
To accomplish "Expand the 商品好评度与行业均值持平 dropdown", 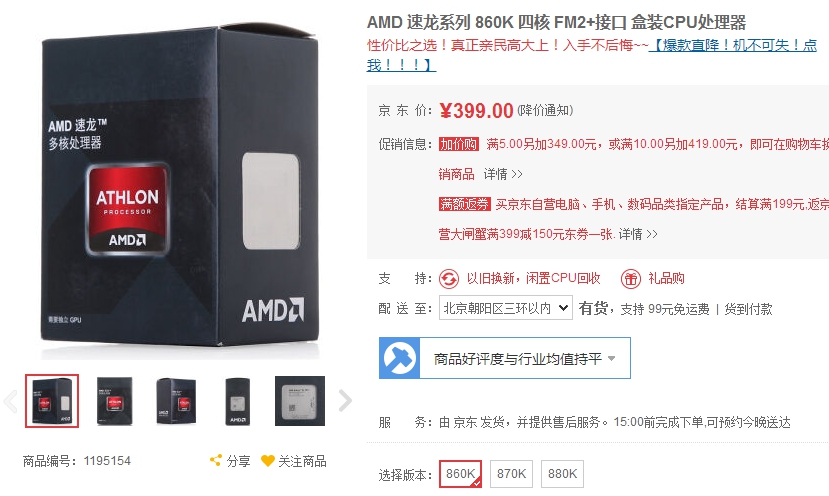I will (x=524, y=359).
